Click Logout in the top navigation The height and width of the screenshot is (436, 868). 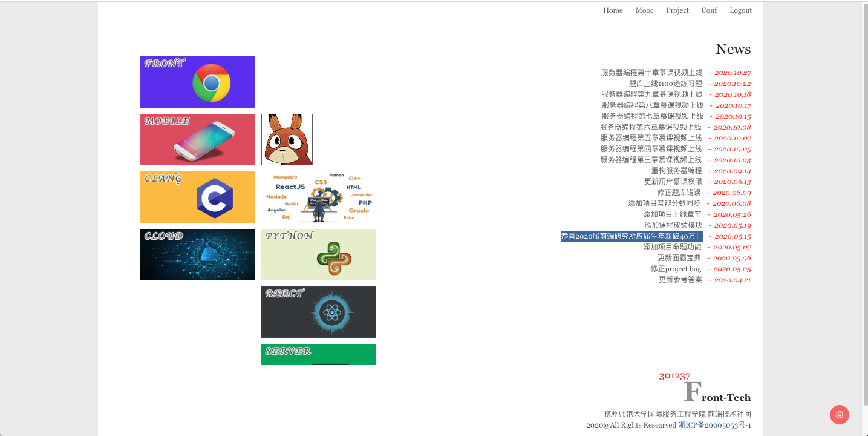[740, 10]
